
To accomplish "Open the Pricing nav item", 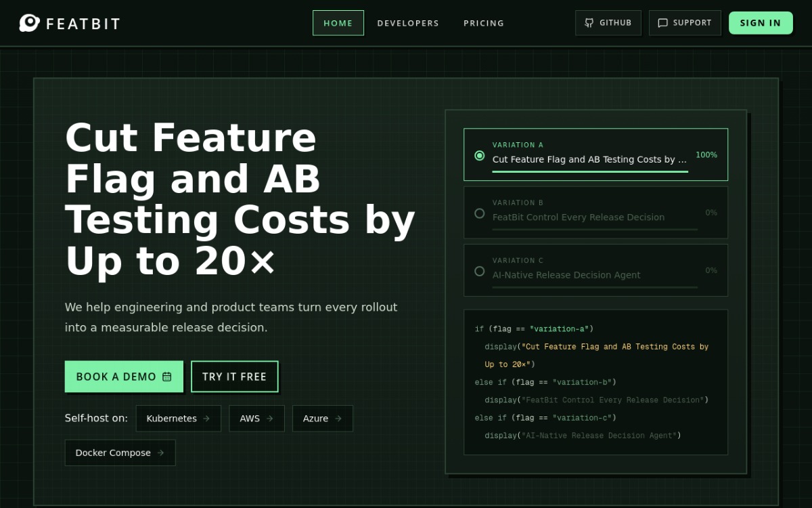I will coord(484,23).
